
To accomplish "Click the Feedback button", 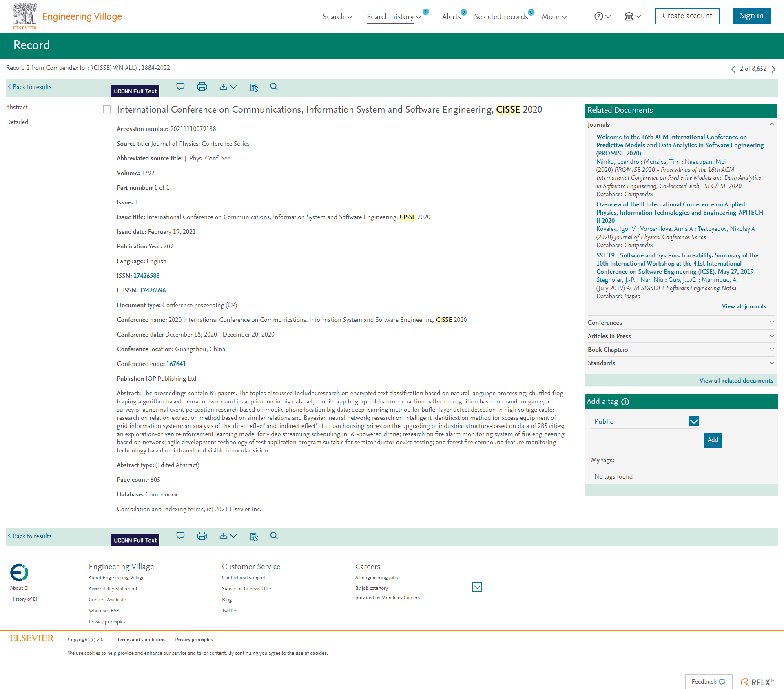I will click(x=709, y=682).
